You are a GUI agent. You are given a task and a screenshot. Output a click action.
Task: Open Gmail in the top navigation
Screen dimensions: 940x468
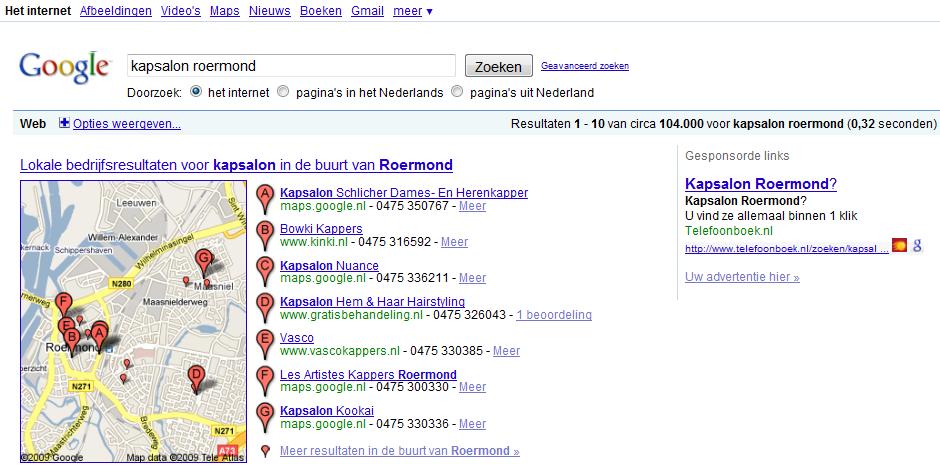[367, 11]
